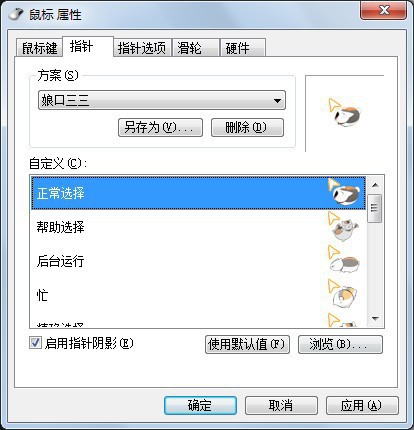
Task: Click the Help Select (帮助选择) cursor icon
Action: point(344,226)
